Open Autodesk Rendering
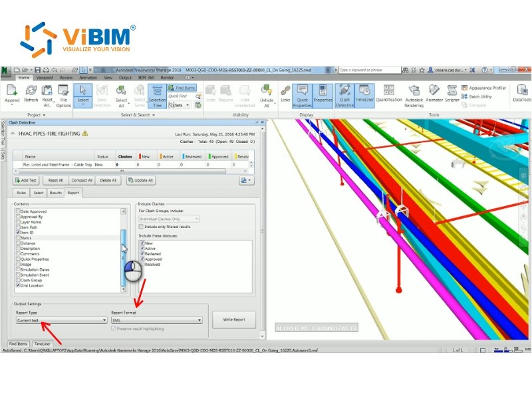The width and height of the screenshot is (532, 399). pyautogui.click(x=415, y=96)
